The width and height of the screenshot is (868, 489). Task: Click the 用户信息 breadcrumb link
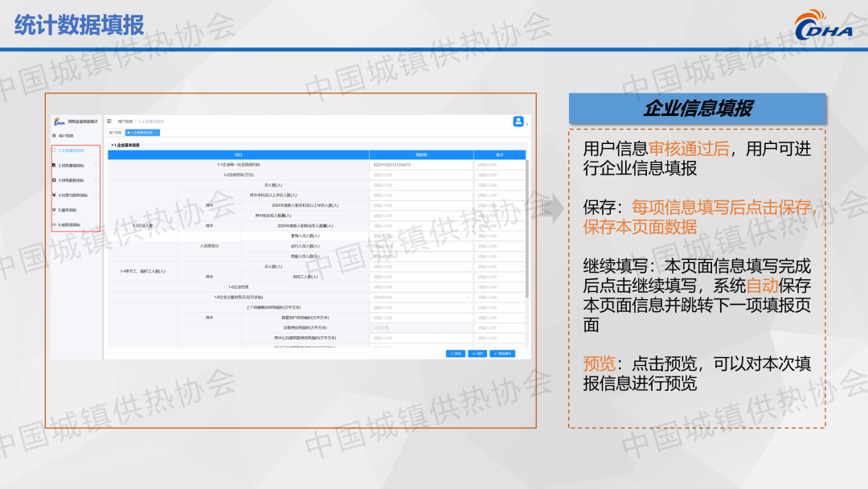[125, 121]
